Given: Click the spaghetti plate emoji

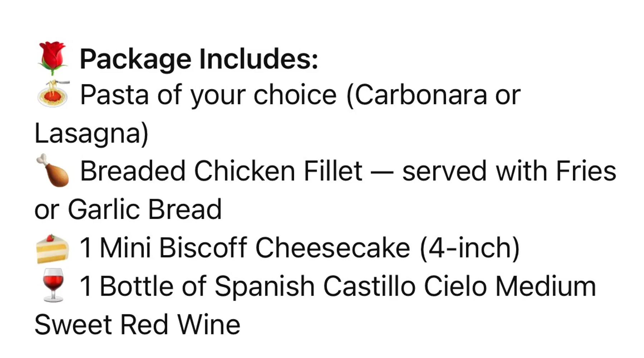Looking at the screenshot, I should pos(53,94).
